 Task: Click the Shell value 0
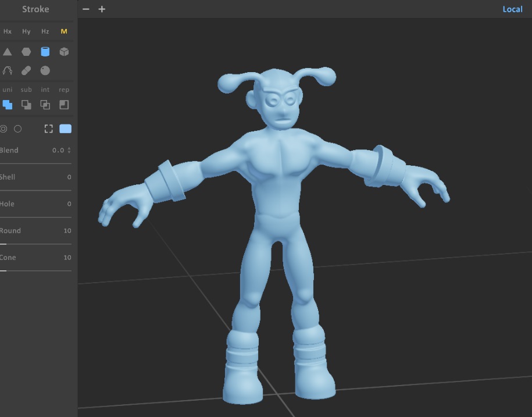tap(69, 177)
